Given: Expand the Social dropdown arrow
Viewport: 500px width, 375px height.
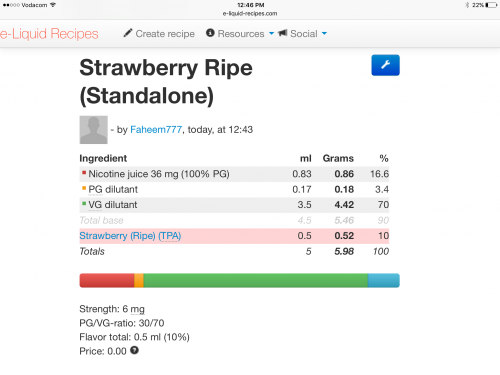Looking at the screenshot, I should click(324, 33).
